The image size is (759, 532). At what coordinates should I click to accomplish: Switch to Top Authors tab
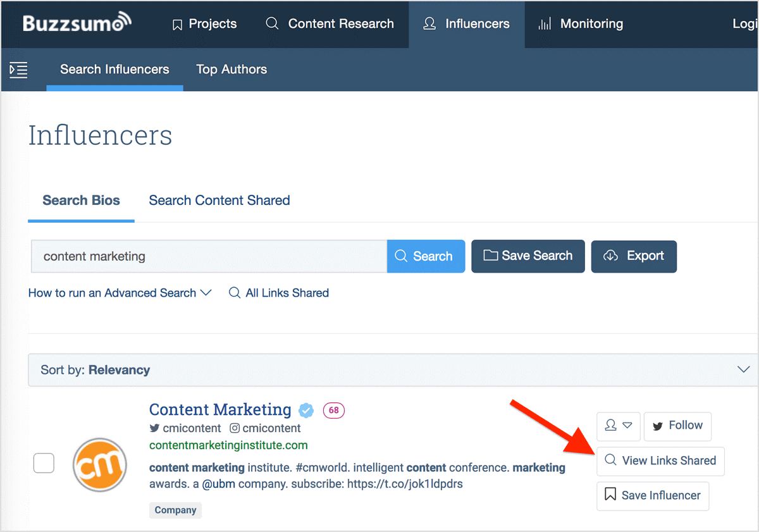pyautogui.click(x=231, y=70)
